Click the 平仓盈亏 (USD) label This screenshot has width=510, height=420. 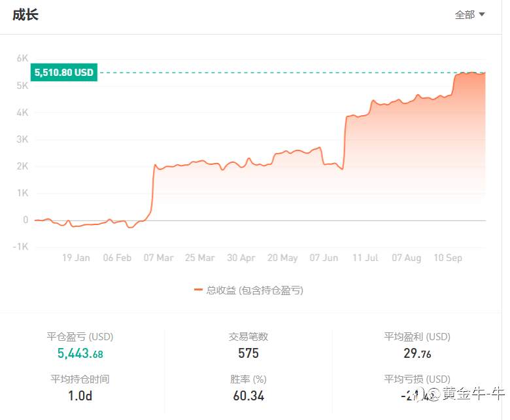(x=80, y=337)
